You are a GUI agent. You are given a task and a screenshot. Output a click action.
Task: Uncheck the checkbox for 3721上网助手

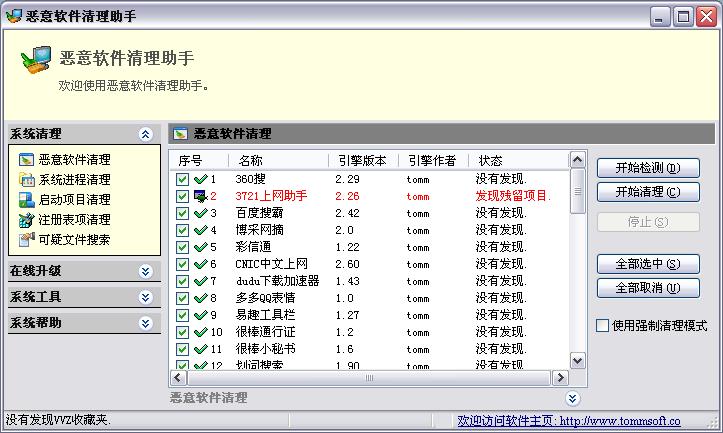[x=182, y=196]
